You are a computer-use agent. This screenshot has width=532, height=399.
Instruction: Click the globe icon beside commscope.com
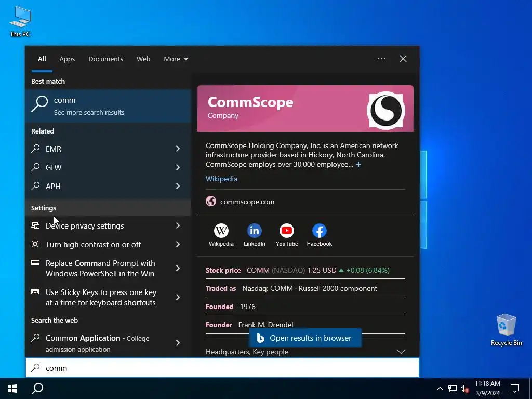(x=211, y=201)
